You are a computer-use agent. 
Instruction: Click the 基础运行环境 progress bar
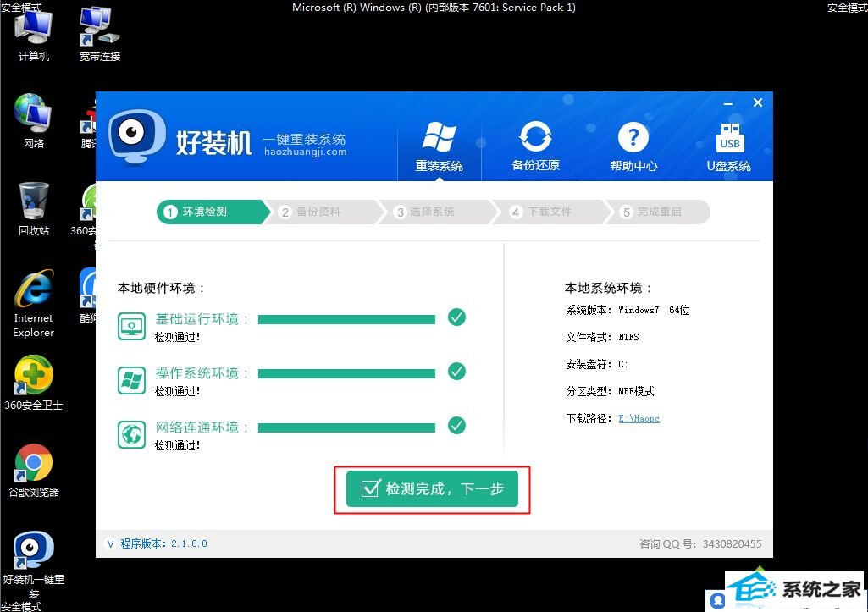[346, 319]
